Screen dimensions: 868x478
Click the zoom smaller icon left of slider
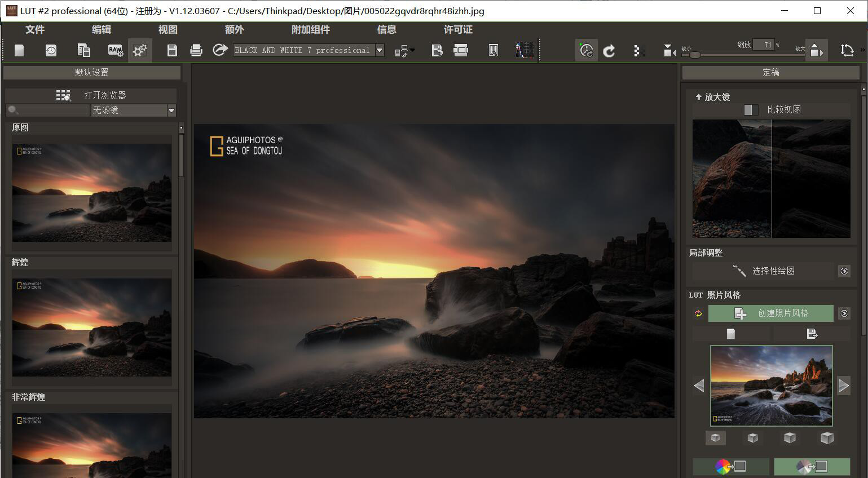coord(669,51)
